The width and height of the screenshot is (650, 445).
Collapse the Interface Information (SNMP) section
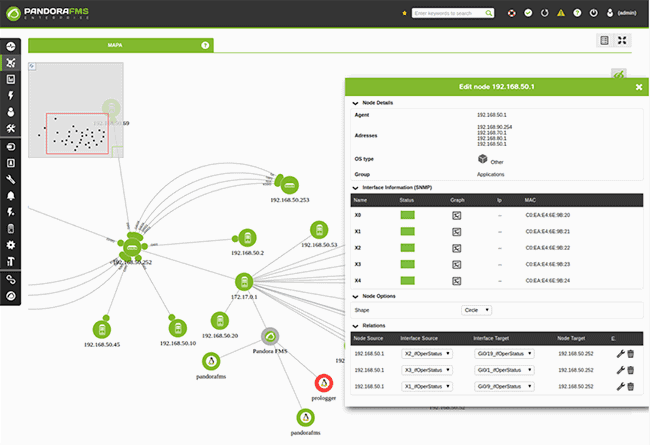pyautogui.click(x=355, y=188)
